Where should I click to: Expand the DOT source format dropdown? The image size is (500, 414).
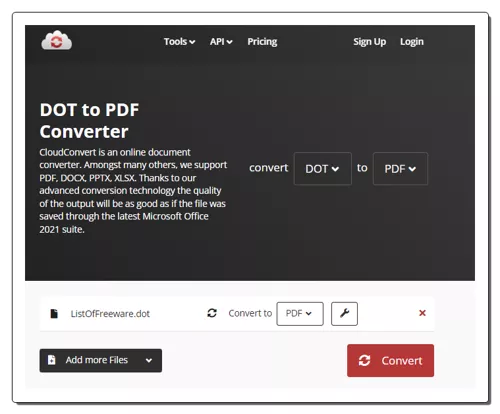coord(322,169)
